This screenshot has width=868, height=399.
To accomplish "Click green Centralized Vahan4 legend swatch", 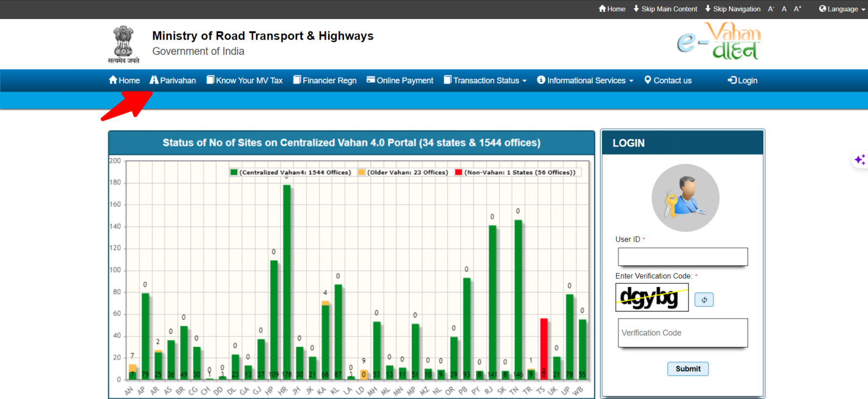I will tap(234, 172).
